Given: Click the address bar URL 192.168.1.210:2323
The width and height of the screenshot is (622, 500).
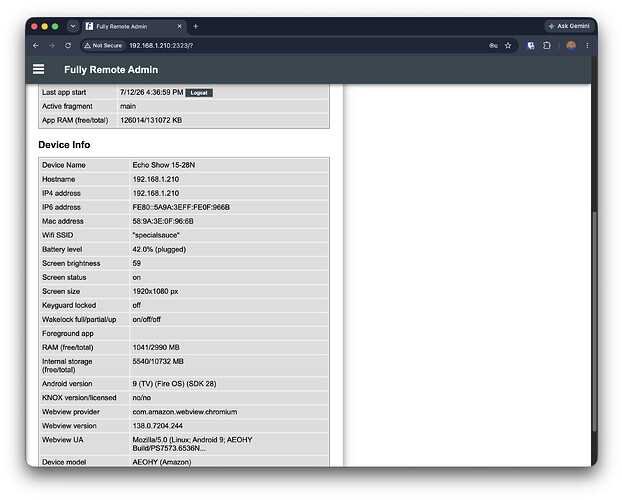Looking at the screenshot, I should tap(161, 46).
